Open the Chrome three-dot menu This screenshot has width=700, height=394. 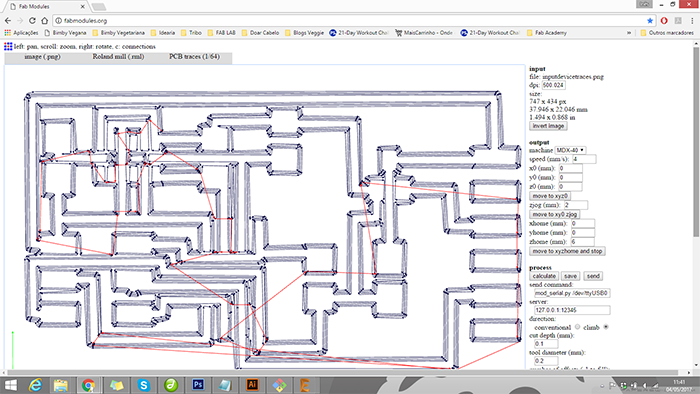point(692,21)
